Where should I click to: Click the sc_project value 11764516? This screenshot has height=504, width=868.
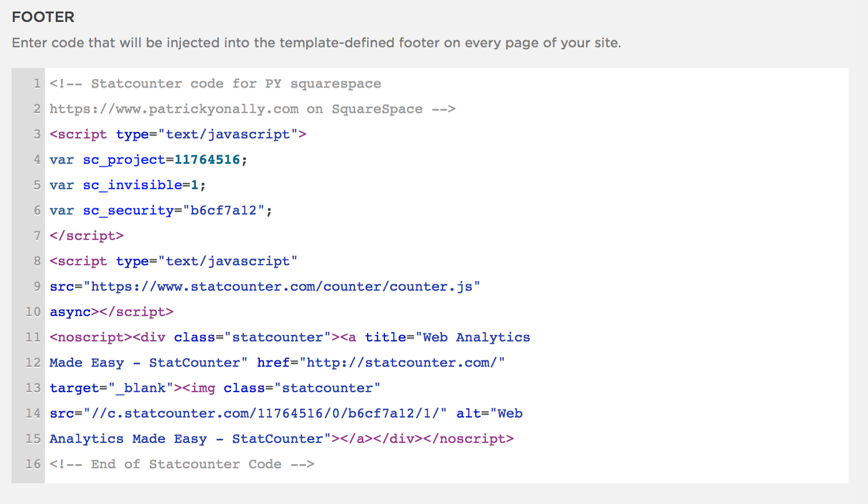(207, 160)
